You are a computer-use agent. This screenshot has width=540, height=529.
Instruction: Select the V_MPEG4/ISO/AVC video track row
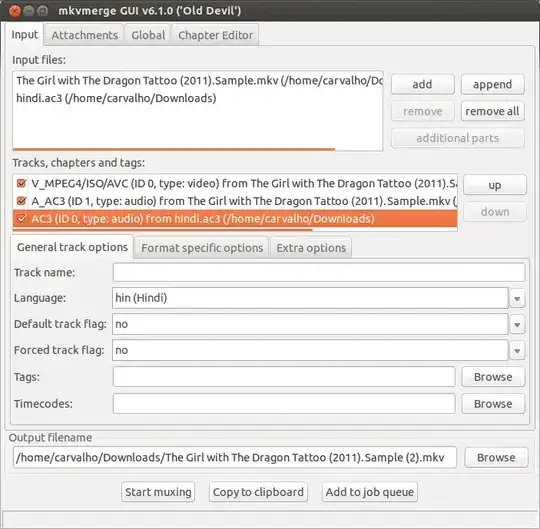235,183
